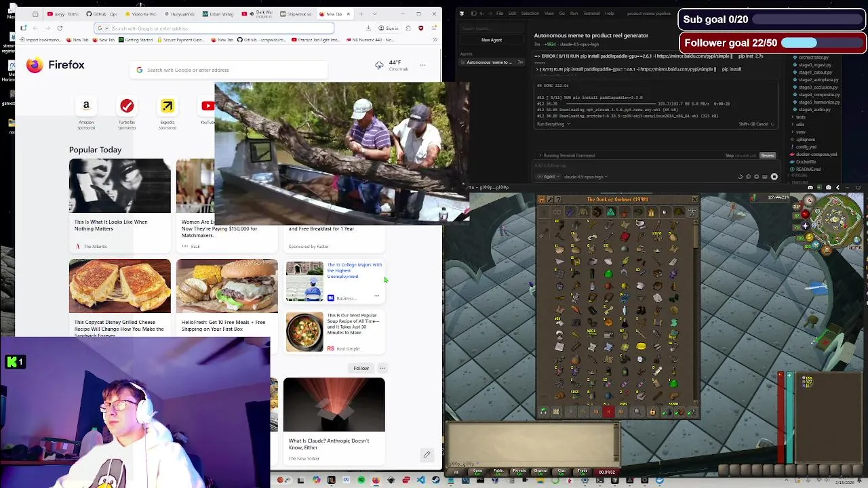Click the New Agent button in Cursor
This screenshot has width=868, height=488.
pos(492,40)
